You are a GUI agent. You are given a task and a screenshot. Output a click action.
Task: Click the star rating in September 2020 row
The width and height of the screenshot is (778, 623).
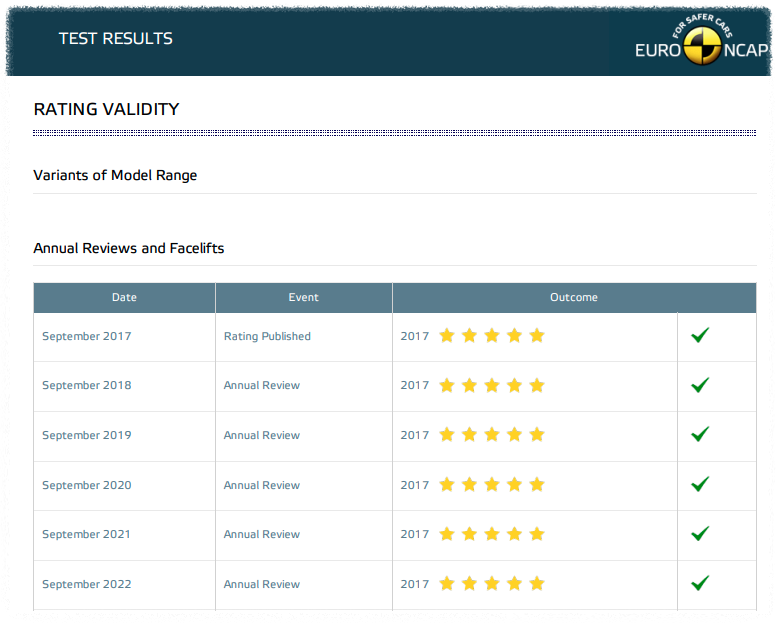pos(492,485)
